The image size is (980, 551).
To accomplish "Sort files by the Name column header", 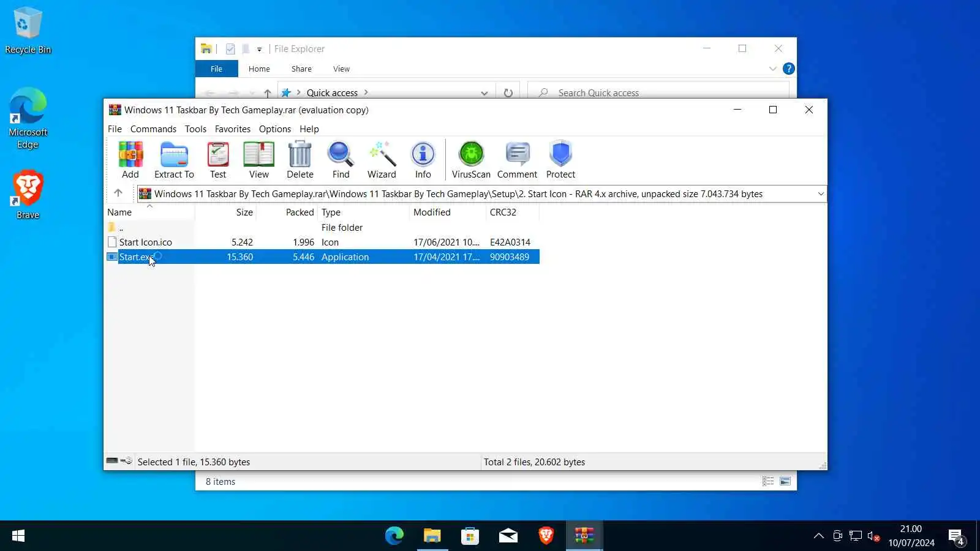I will [150, 212].
